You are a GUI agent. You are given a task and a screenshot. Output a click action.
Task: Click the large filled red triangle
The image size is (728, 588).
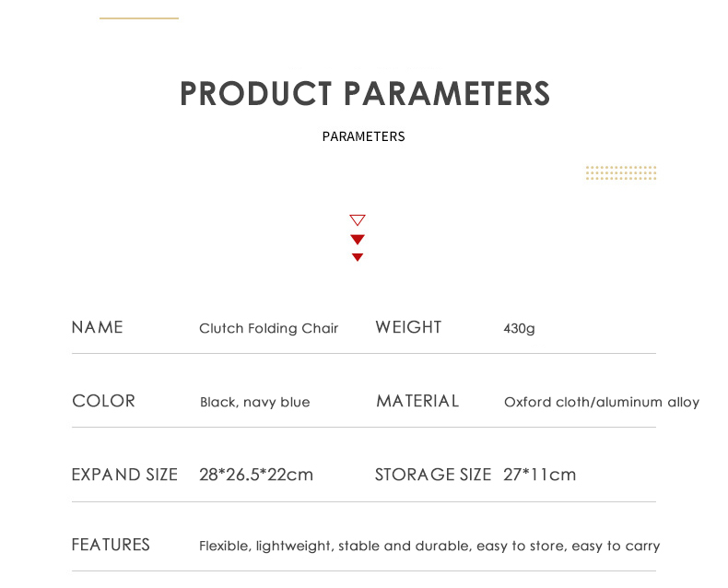click(358, 240)
